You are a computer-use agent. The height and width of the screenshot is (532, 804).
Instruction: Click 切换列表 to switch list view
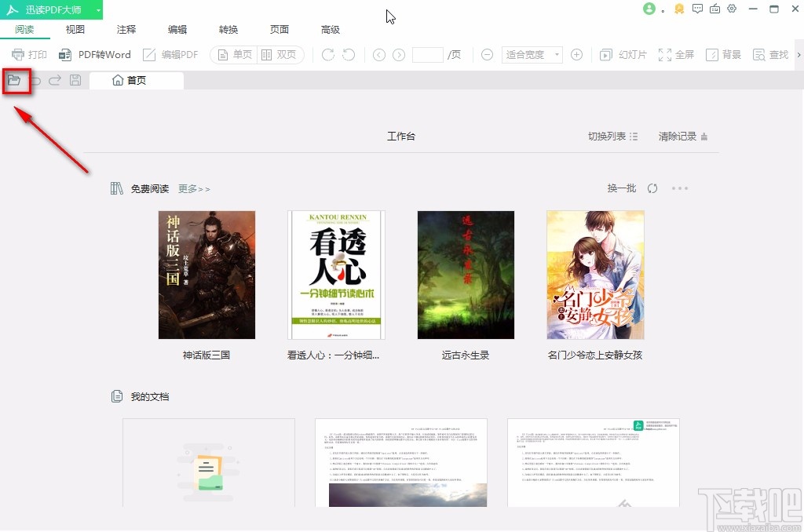tap(612, 137)
